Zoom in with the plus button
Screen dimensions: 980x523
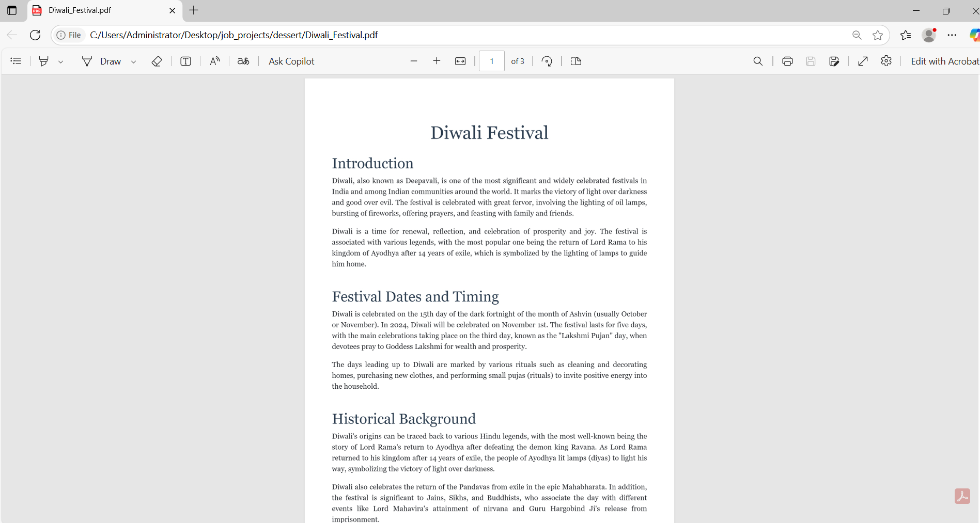[x=437, y=61]
